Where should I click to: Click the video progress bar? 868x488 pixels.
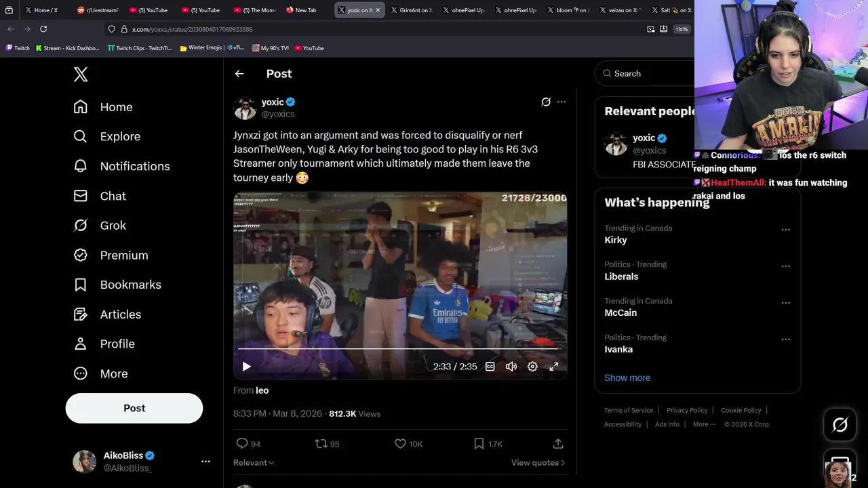coord(399,349)
